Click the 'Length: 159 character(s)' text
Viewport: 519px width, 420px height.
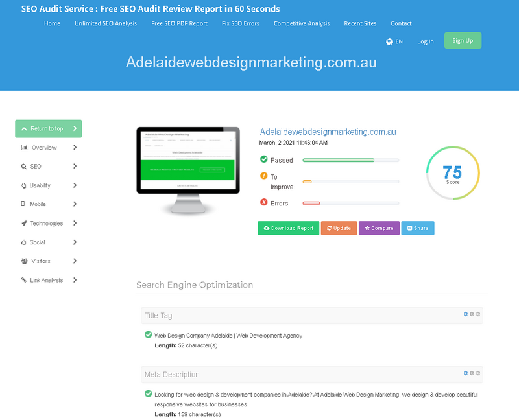pos(187,414)
